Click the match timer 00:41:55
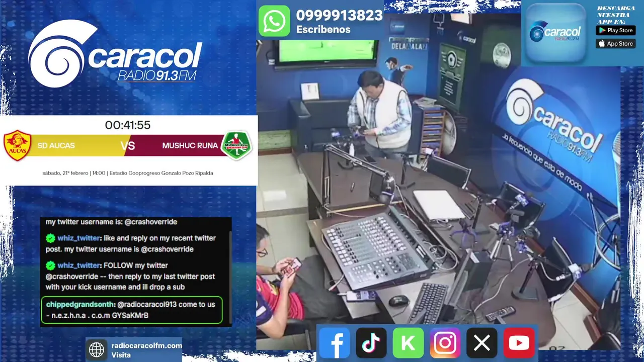The width and height of the screenshot is (644, 362). click(x=128, y=125)
